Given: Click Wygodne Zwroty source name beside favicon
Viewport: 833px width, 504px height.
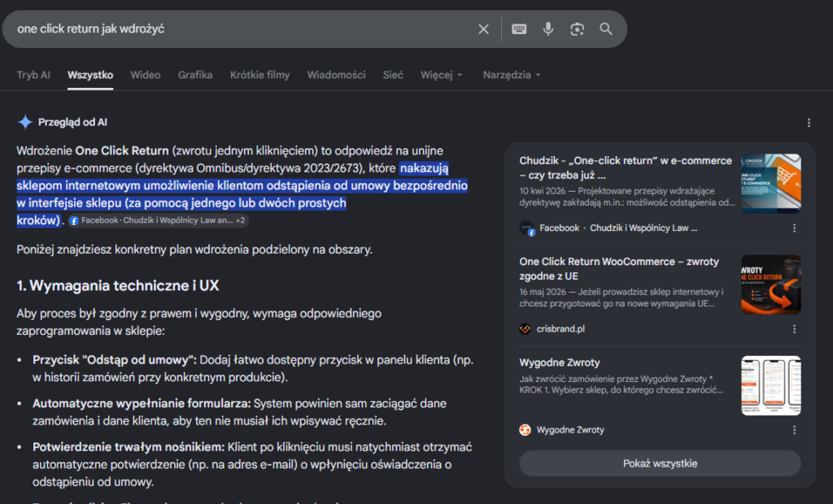Looking at the screenshot, I should (x=570, y=430).
